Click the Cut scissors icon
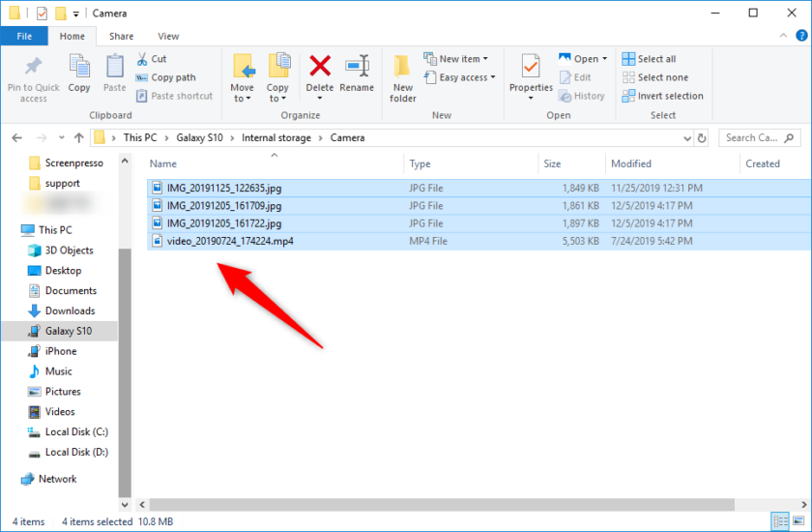 pyautogui.click(x=142, y=59)
